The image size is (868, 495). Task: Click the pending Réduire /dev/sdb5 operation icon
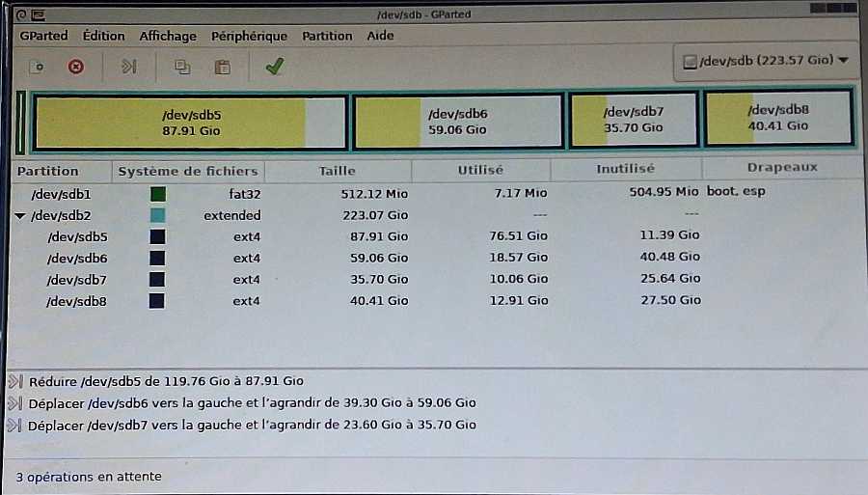(14, 381)
